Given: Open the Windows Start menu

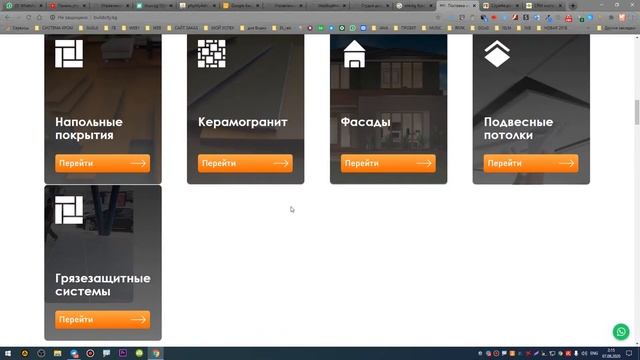Looking at the screenshot, I should point(8,353).
